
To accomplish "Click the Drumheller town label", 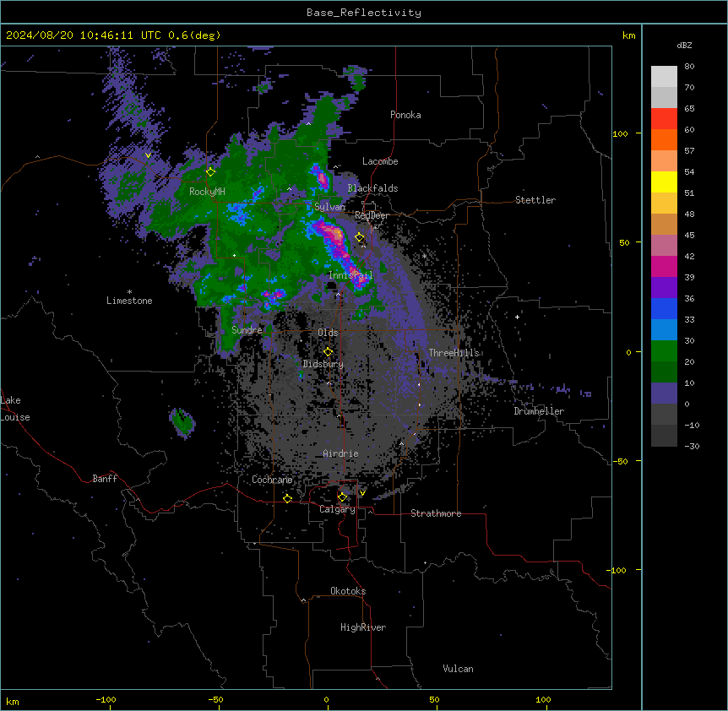I will (539, 411).
